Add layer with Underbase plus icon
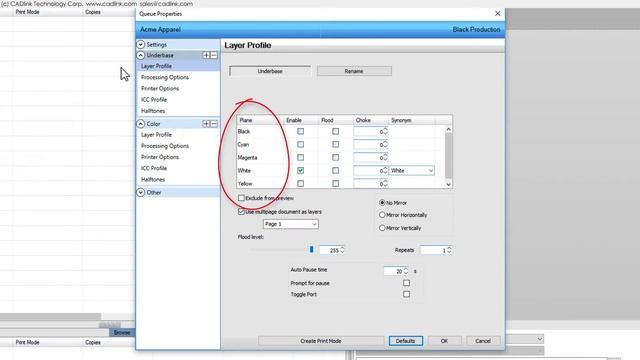This screenshot has height=360, width=640. coord(207,55)
